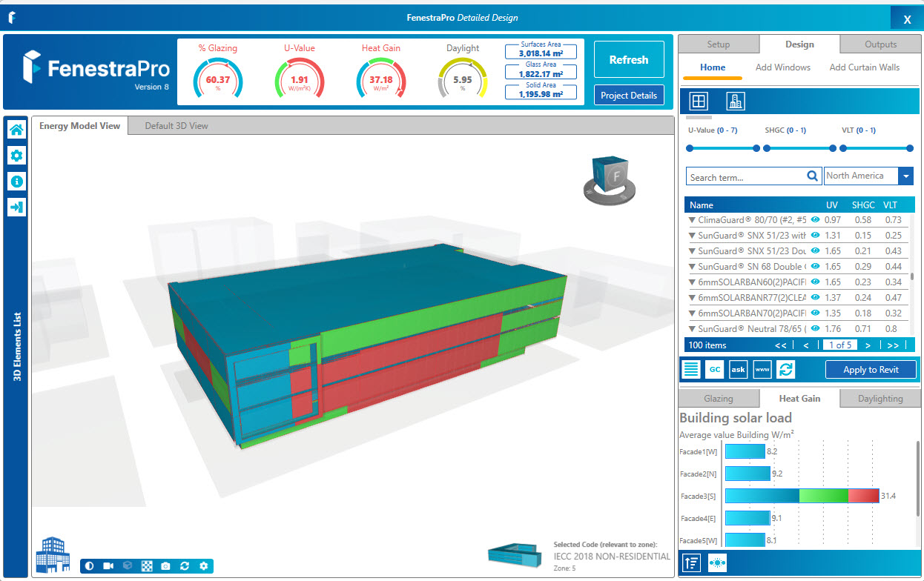
Task: Switch to the Default 3D View tab
Action: coord(176,126)
